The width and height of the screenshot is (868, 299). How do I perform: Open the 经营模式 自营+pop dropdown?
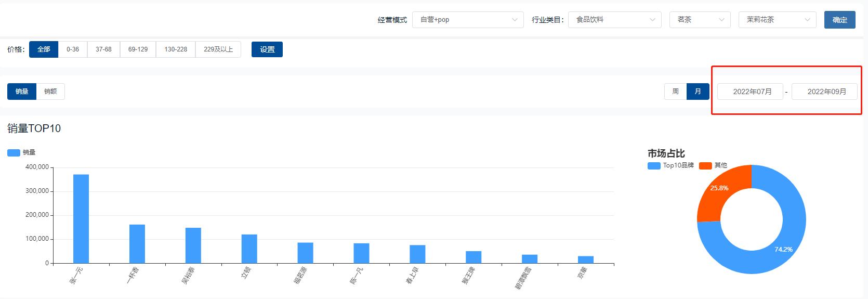click(468, 20)
